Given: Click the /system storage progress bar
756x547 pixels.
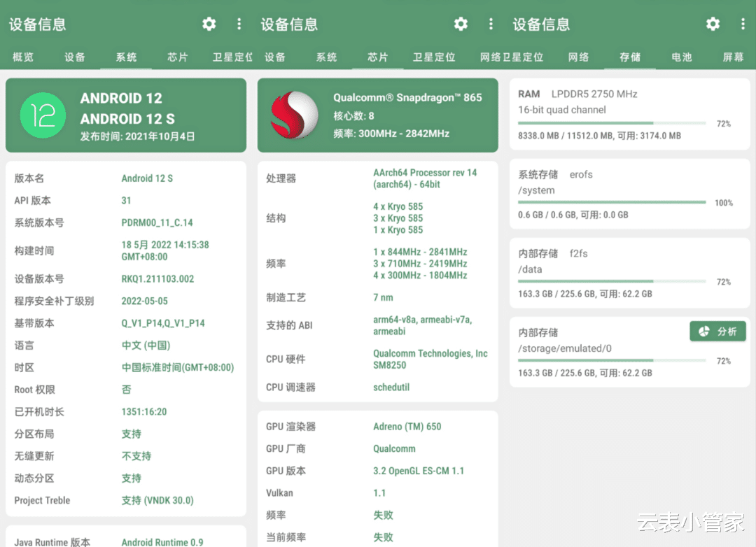Looking at the screenshot, I should 612,202.
